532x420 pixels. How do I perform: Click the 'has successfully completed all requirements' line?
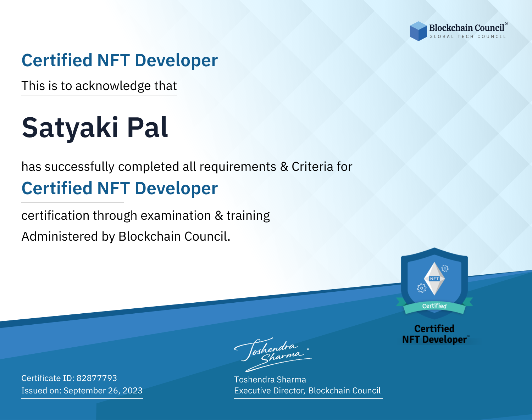tap(187, 167)
